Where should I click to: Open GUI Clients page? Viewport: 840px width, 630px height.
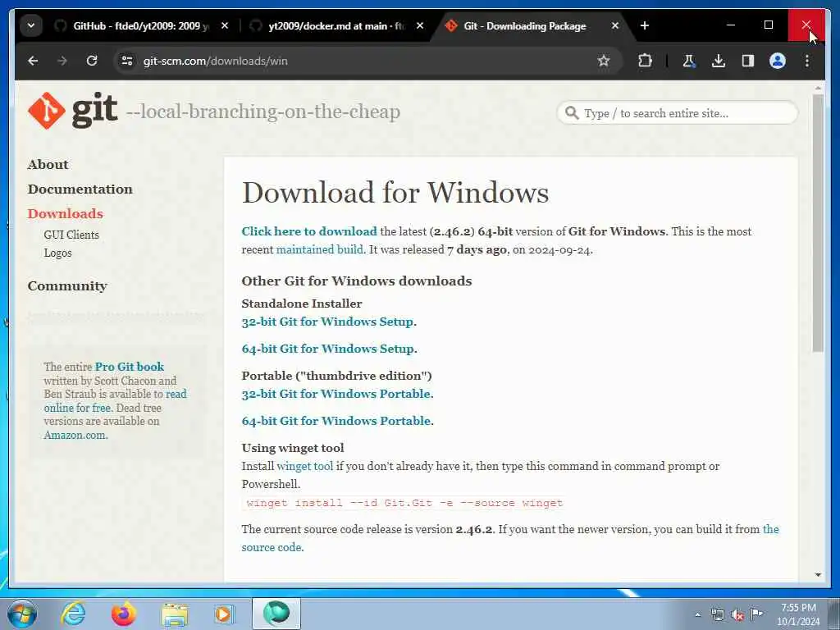point(71,235)
